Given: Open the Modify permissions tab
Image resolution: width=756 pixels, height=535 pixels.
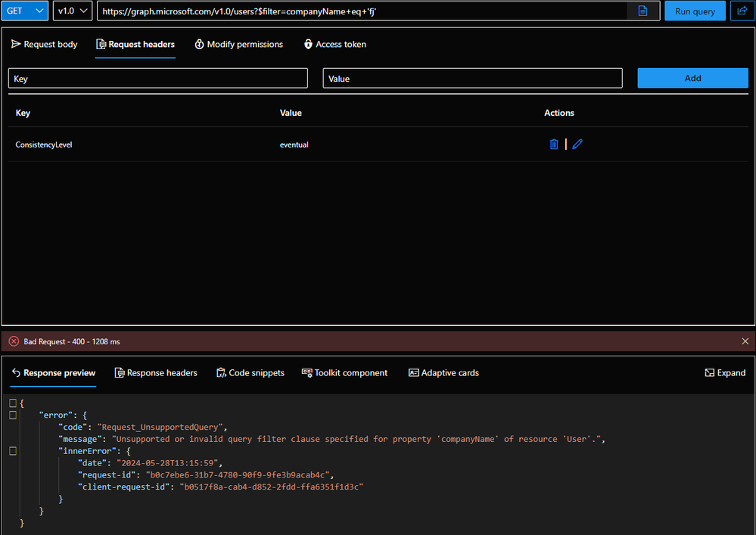Looking at the screenshot, I should pyautogui.click(x=239, y=45).
